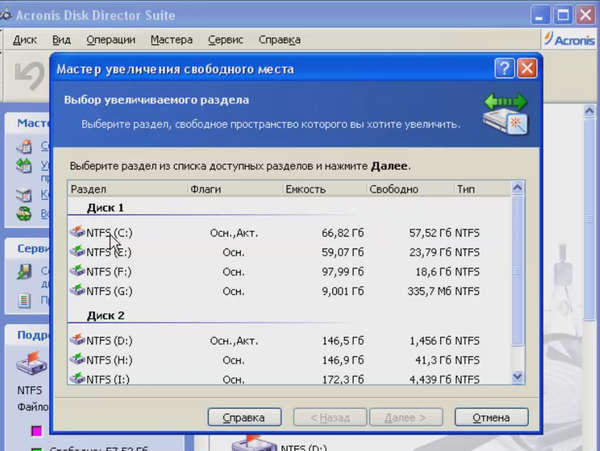
Task: Click the disk icon in details panel
Action: click(x=32, y=363)
